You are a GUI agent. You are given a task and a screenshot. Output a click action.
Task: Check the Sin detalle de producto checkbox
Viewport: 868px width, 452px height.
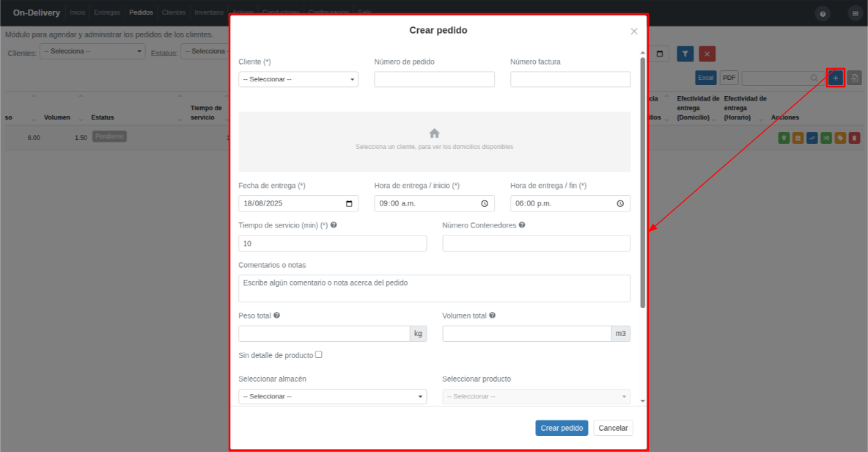[x=319, y=354]
